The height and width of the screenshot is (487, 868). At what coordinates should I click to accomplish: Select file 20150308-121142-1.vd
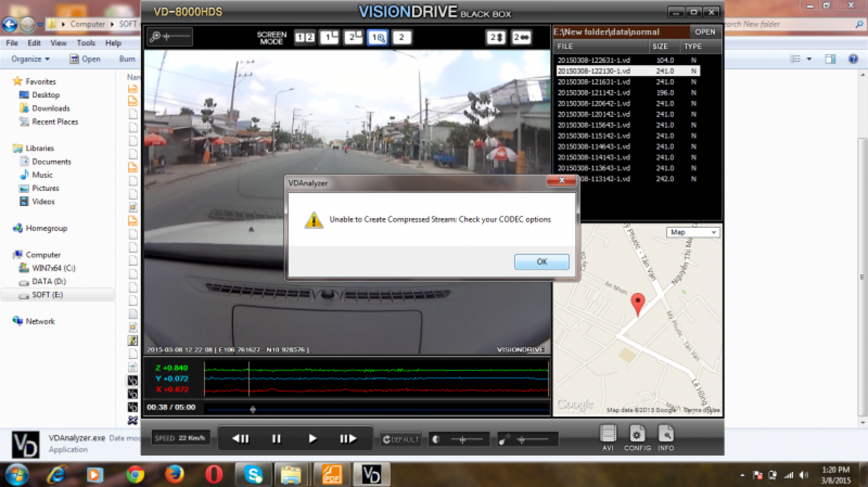[628, 93]
